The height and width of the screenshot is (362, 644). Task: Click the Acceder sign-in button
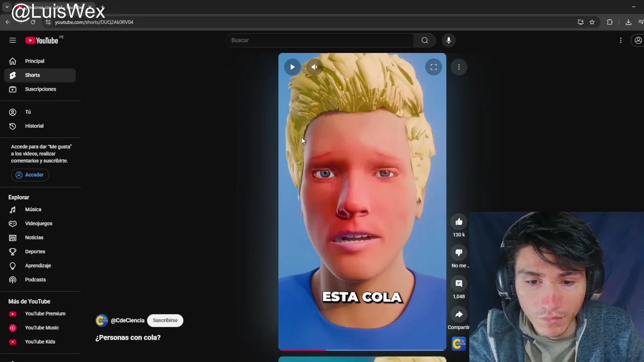[30, 174]
